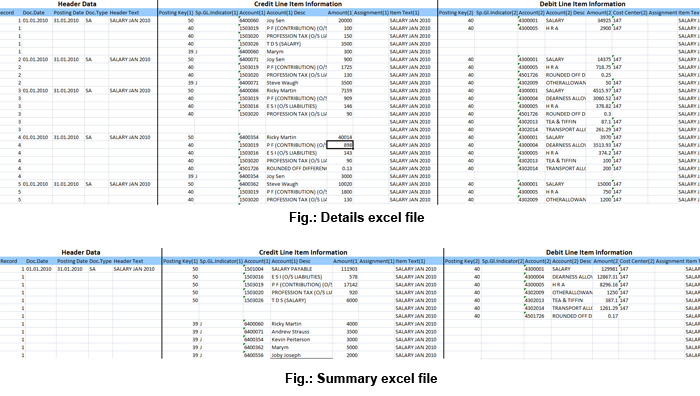700x396 pixels.
Task: Click debit amount 387.1 in Summary
Action: click(611, 300)
